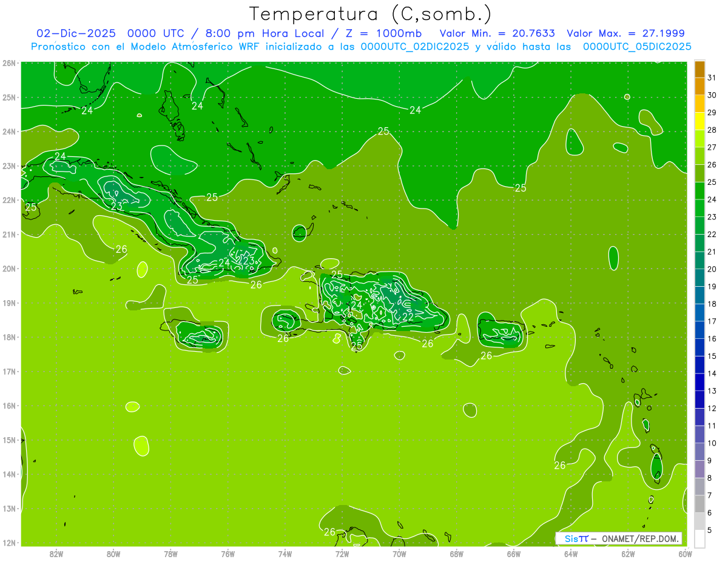
Task: Click the 70W longitude axis label
Action: (399, 554)
